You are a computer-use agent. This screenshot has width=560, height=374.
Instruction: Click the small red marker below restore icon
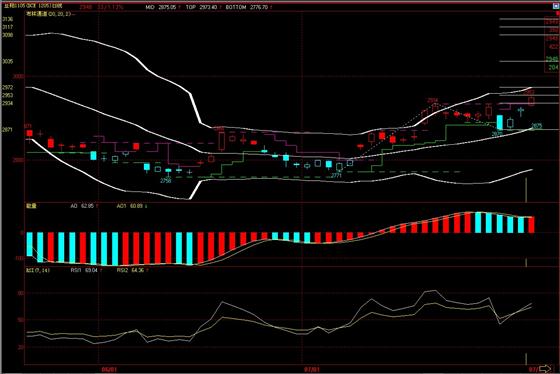pyautogui.click(x=558, y=13)
